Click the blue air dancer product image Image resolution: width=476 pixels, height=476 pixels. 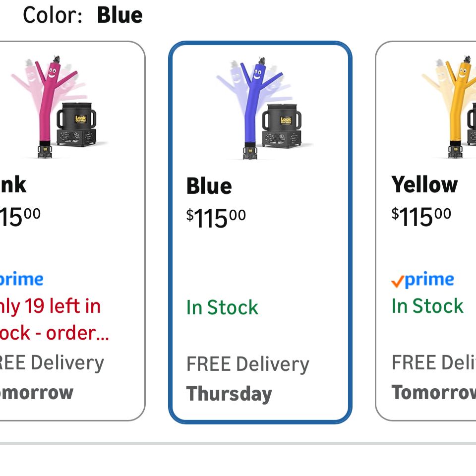tap(262, 109)
